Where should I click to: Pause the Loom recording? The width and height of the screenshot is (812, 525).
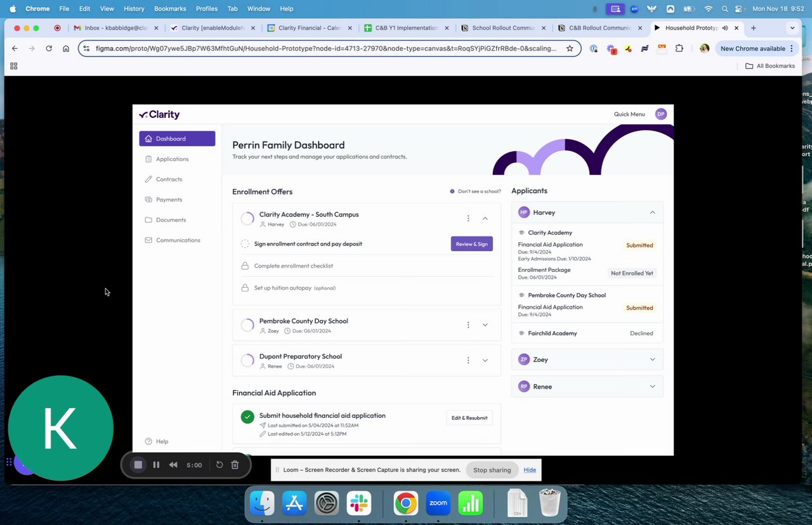(156, 465)
